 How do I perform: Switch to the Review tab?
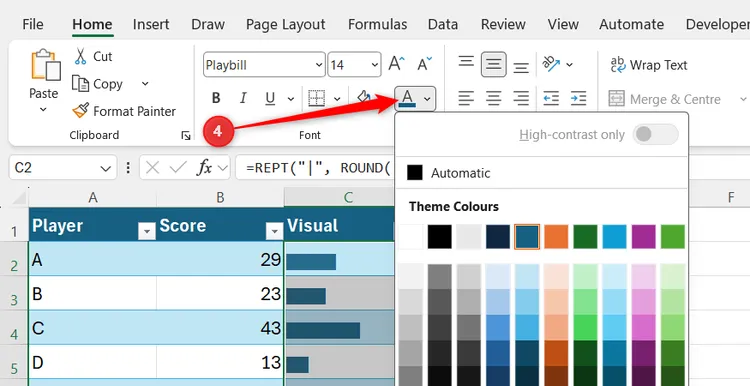click(504, 24)
